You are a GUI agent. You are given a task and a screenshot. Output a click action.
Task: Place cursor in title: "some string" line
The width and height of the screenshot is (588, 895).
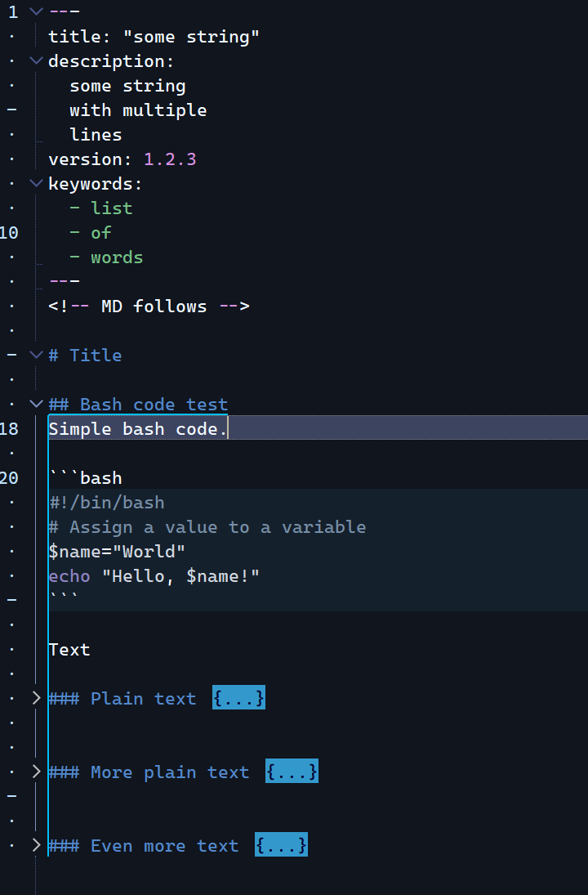tap(154, 37)
